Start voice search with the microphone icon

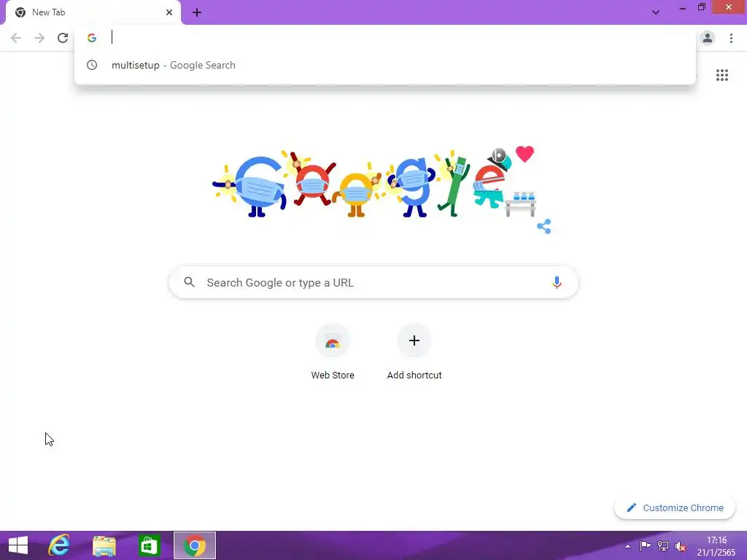557,282
